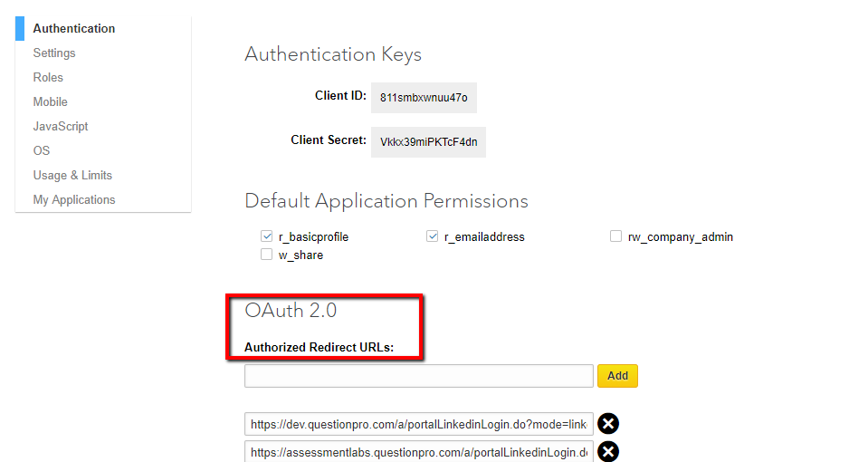
Task: Enable the rw_company_admin permission
Action: tap(616, 236)
